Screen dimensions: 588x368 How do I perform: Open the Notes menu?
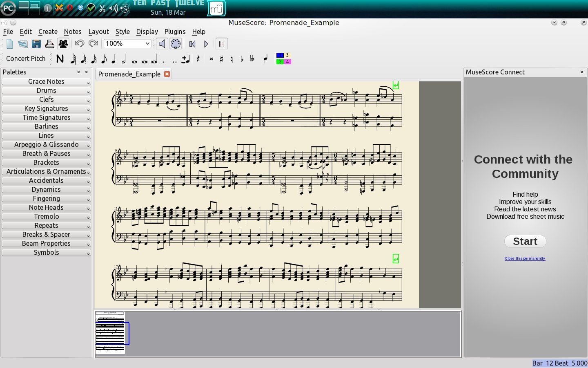tap(73, 31)
